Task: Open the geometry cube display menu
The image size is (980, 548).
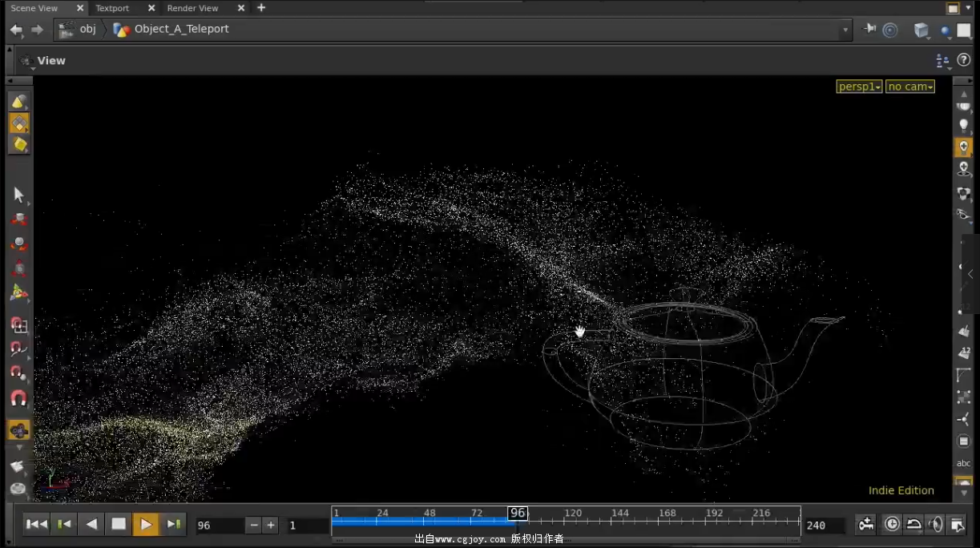Action: click(x=922, y=30)
